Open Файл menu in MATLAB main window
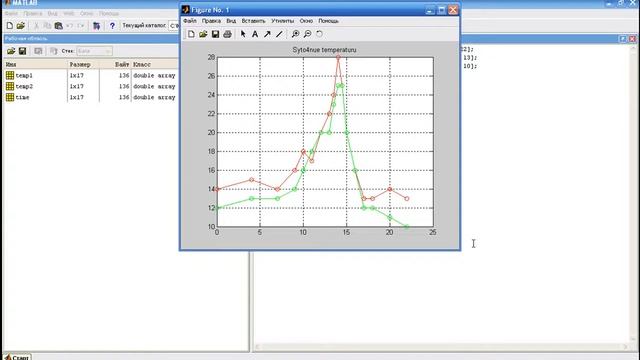The image size is (640, 360). 11,13
